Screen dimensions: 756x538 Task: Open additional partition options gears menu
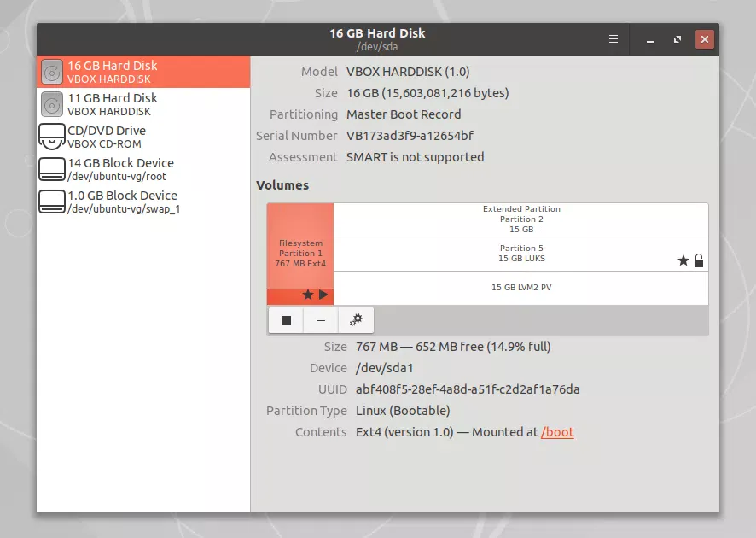coord(356,320)
